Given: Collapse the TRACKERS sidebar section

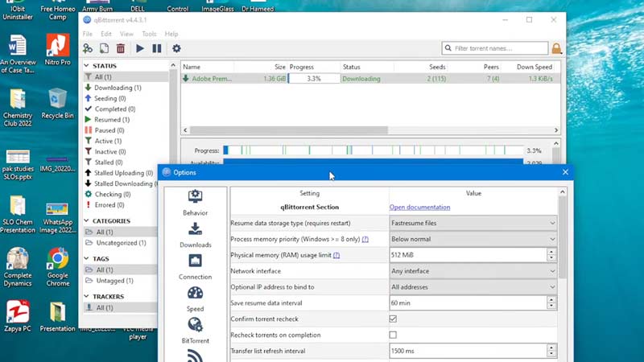Looking at the screenshot, I should point(86,296).
